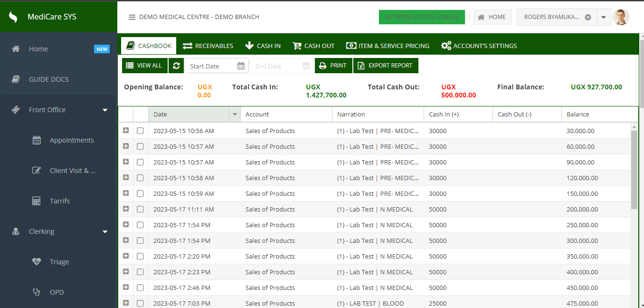Click the user profile avatar photo

[x=621, y=17]
